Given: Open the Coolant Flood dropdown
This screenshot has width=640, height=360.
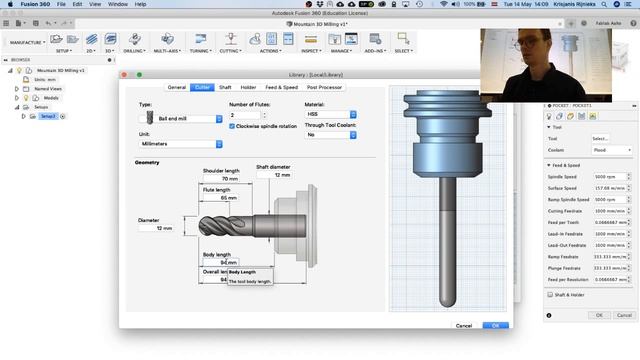Looking at the screenshot, I should point(612,150).
